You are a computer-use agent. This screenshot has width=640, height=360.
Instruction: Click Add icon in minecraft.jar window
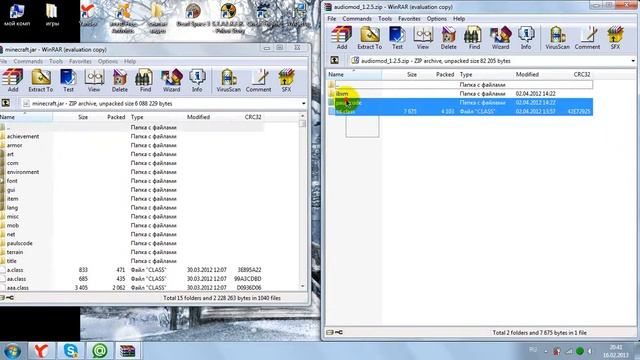13,80
